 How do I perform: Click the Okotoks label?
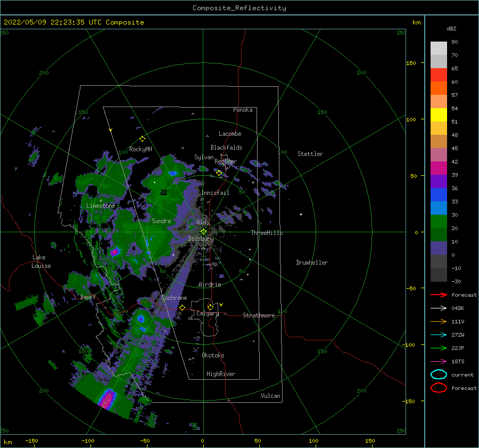point(213,355)
